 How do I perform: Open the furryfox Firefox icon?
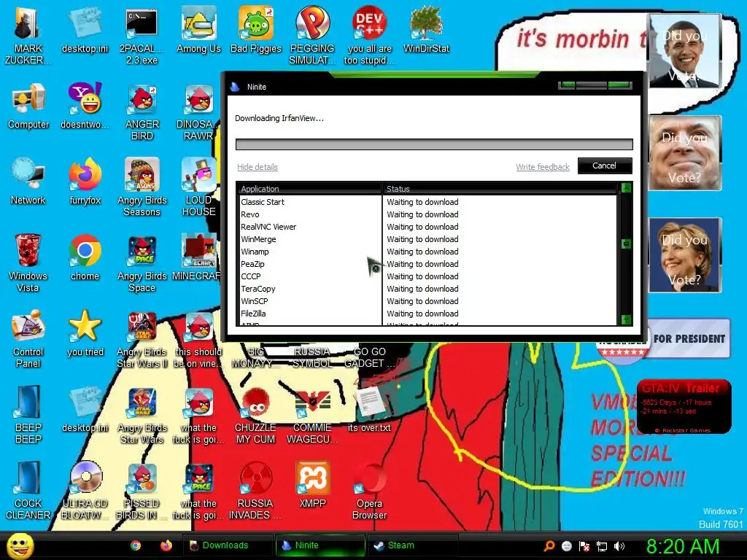pos(85,181)
